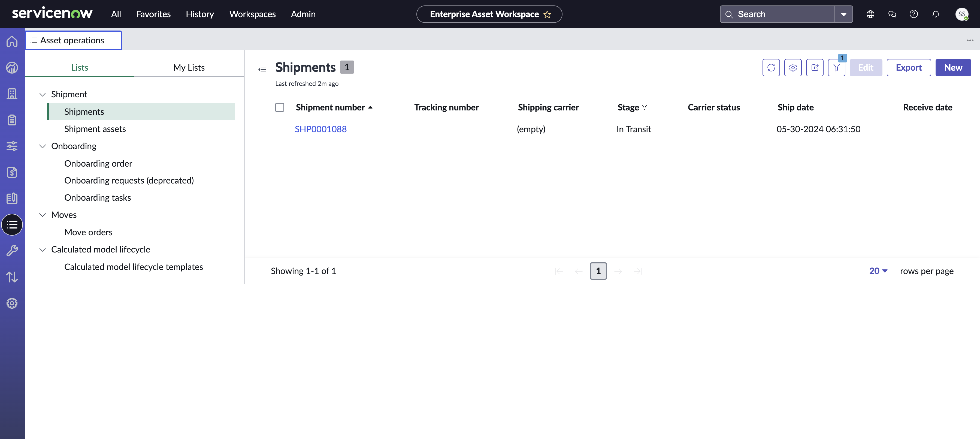This screenshot has width=980, height=439.
Task: Click the global Search field
Action: coord(777,14)
